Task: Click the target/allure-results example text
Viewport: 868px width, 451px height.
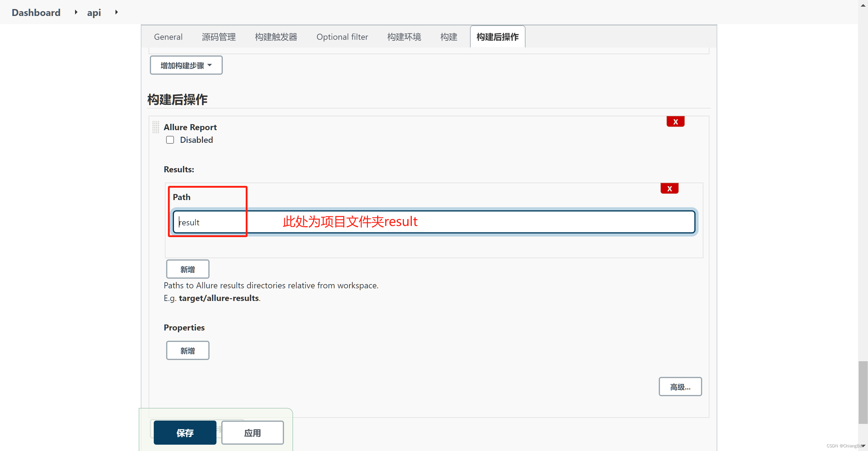Action: [x=219, y=298]
